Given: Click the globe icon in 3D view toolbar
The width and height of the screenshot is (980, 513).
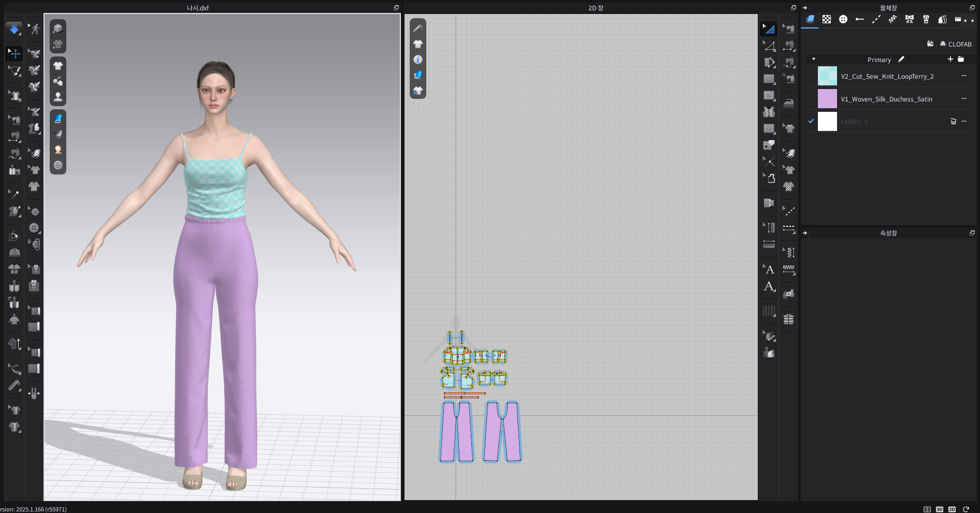Looking at the screenshot, I should pos(58,165).
